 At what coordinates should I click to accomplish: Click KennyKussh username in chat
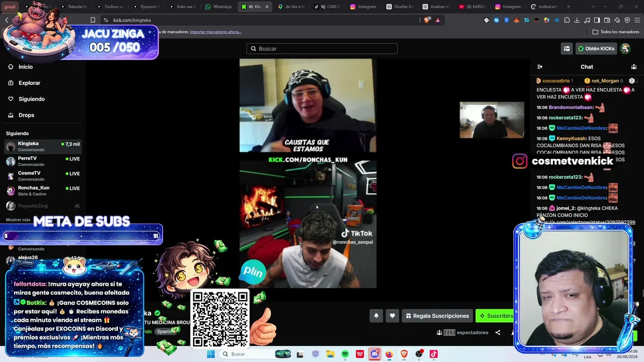(572, 139)
